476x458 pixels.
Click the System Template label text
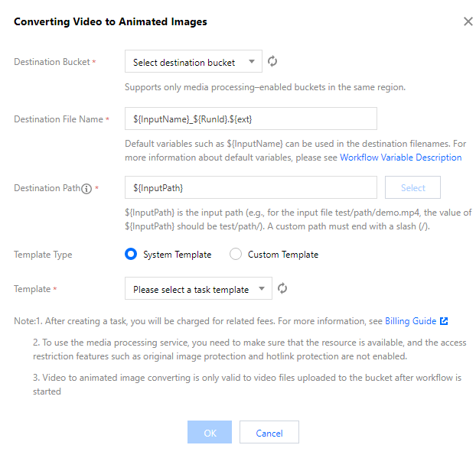pos(177,255)
